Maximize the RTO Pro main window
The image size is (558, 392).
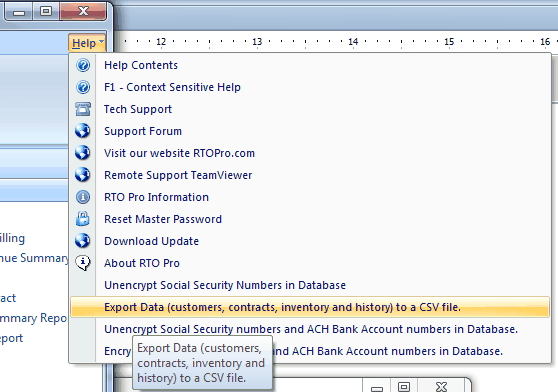[46, 11]
